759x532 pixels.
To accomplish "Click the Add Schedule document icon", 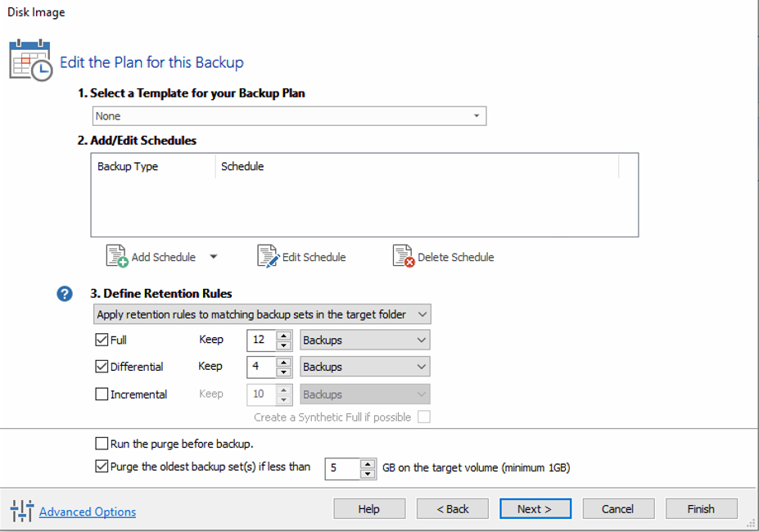I will point(117,256).
